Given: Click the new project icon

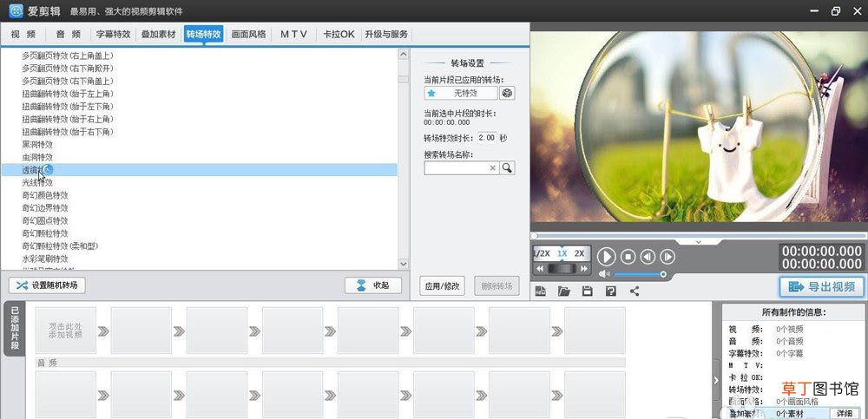Looking at the screenshot, I should point(540,291).
